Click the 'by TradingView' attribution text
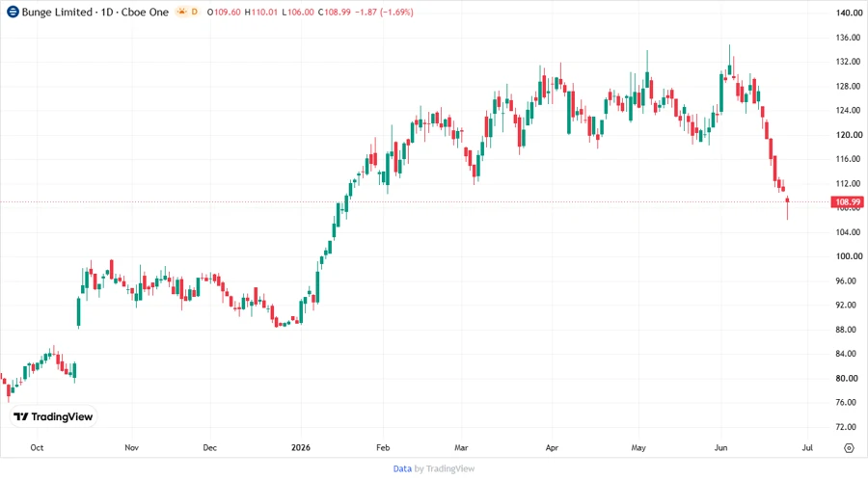Viewport: 868px width, 480px height. coord(445,468)
